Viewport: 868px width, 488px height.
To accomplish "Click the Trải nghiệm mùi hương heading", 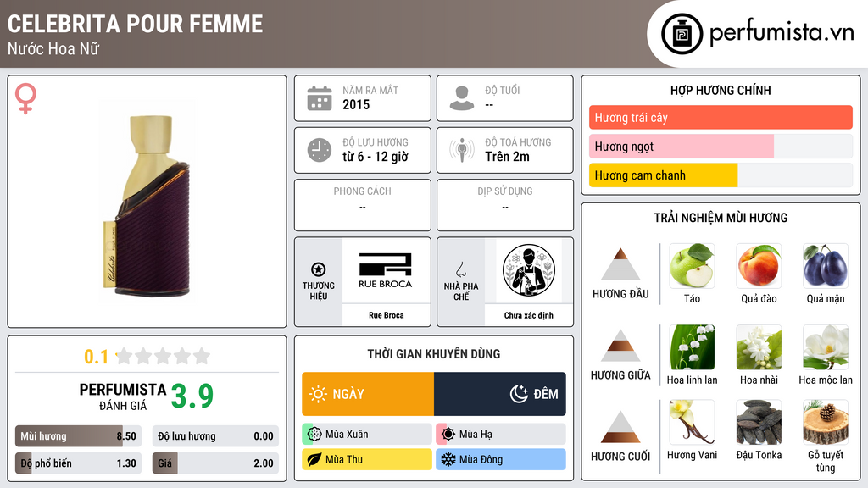I will tap(721, 218).
